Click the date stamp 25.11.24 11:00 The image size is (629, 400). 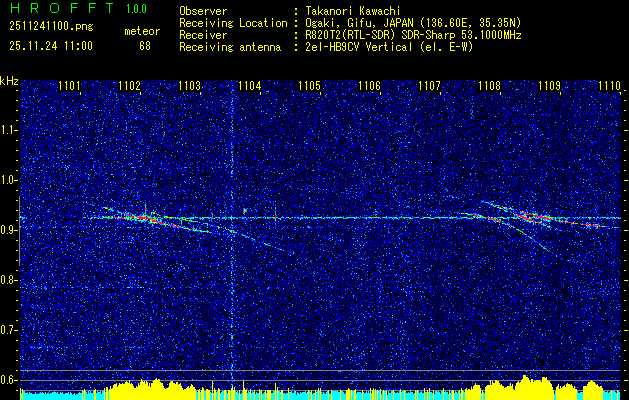tap(51, 46)
